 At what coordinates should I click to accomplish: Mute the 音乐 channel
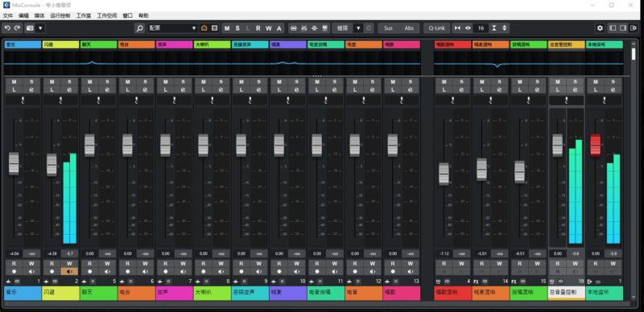(x=14, y=82)
